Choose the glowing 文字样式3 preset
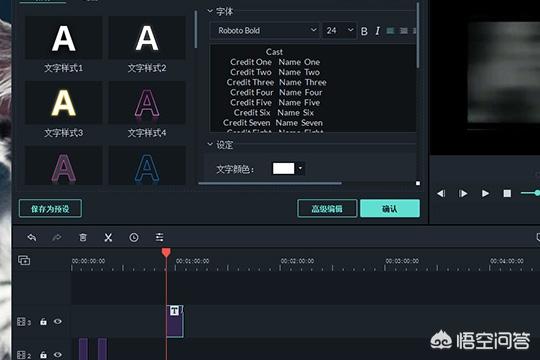 point(64,103)
